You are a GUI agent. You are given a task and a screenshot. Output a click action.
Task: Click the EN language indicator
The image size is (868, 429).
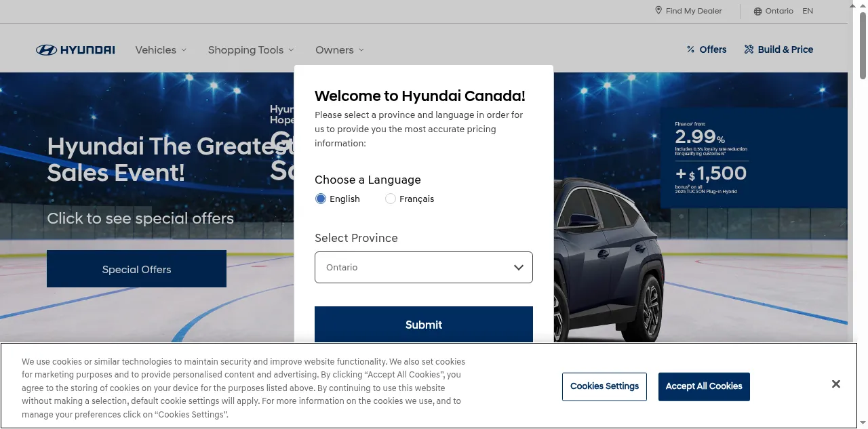808,11
